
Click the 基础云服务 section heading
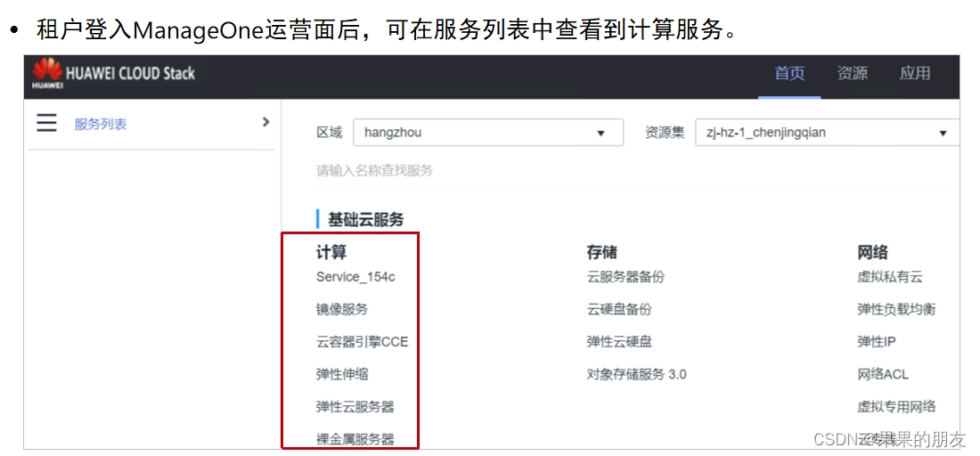366,219
